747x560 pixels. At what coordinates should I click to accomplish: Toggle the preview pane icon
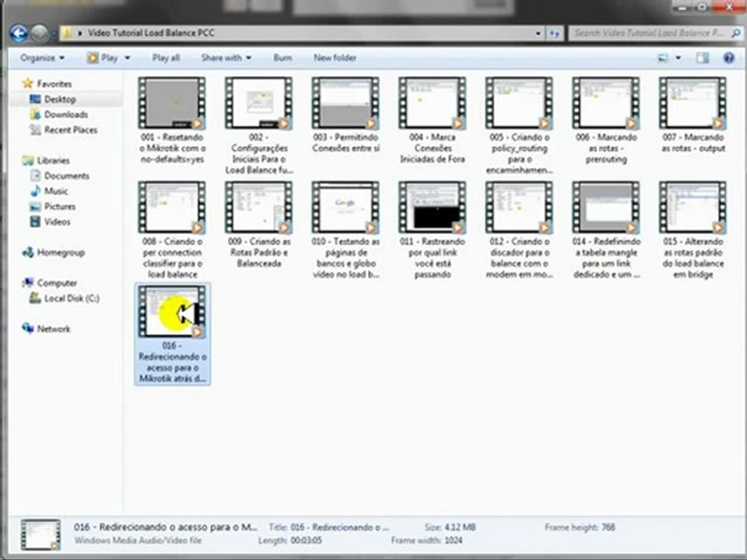(702, 58)
